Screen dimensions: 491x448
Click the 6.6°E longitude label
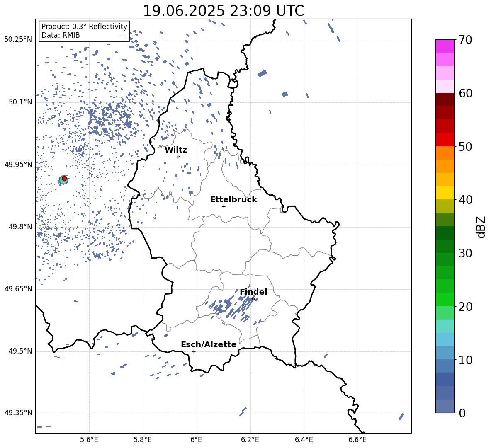tap(357, 440)
